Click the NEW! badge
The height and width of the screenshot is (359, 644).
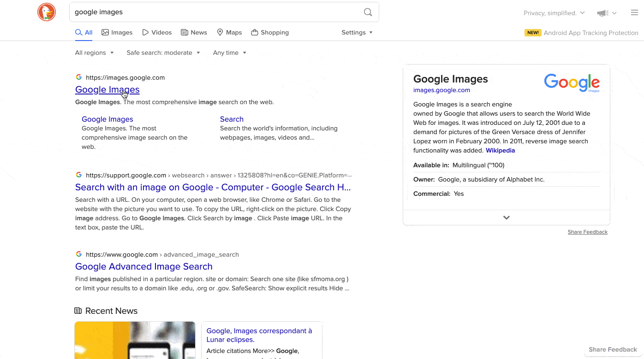tap(533, 33)
